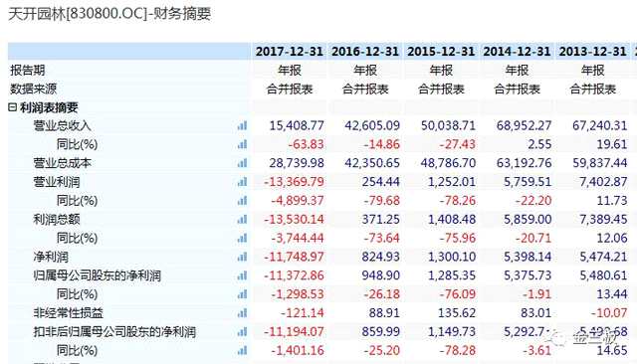Click the 数据来源 row label
This screenshot has height=364, width=637.
point(33,89)
